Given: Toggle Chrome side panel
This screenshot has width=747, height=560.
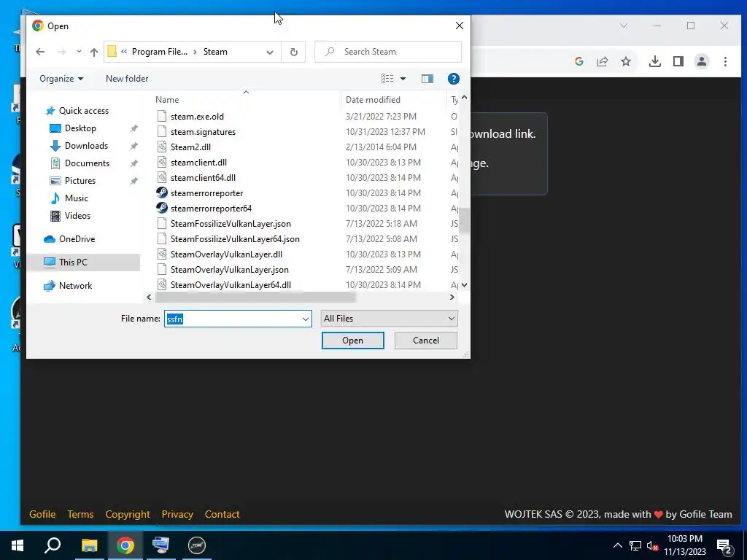Looking at the screenshot, I should point(678,61).
